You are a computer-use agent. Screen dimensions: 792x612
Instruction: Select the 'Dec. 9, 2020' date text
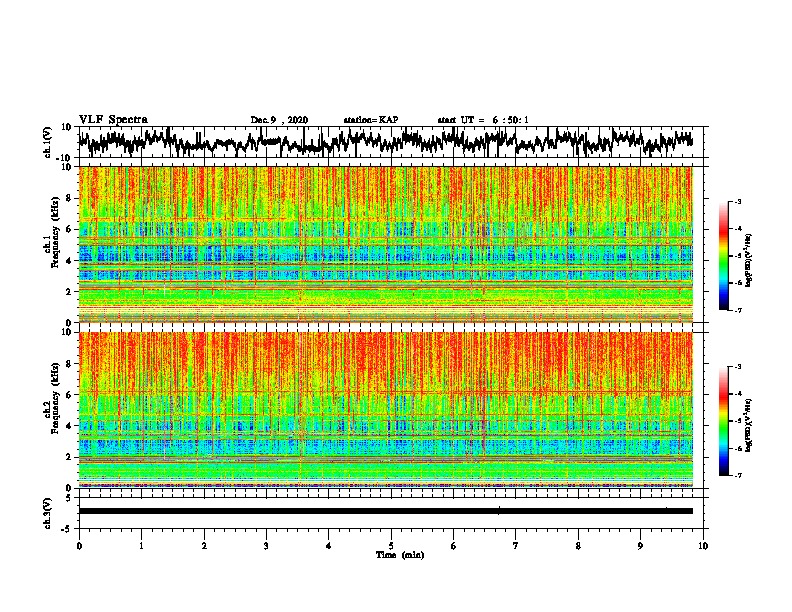[x=279, y=120]
